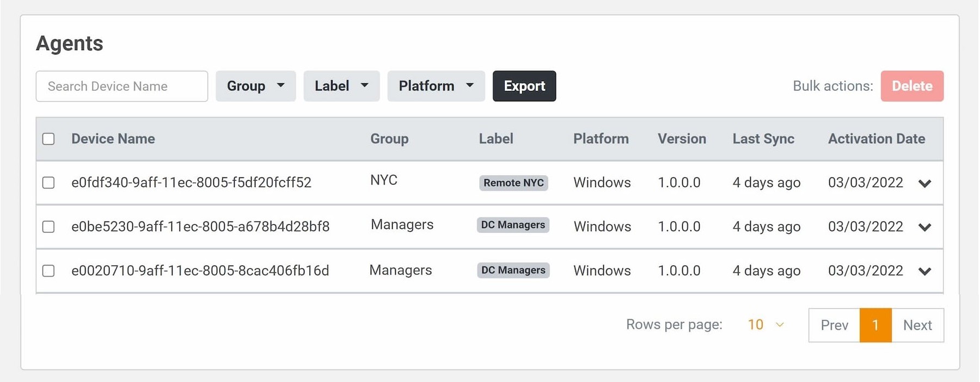
Task: Expand the e0fdf340 row with its chevron
Action: tap(924, 183)
